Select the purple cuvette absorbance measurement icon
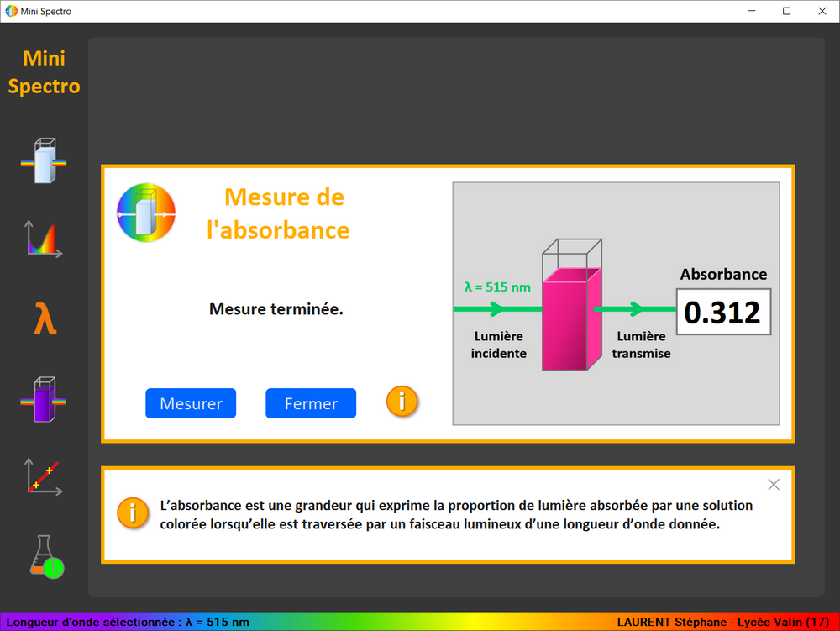 point(44,400)
